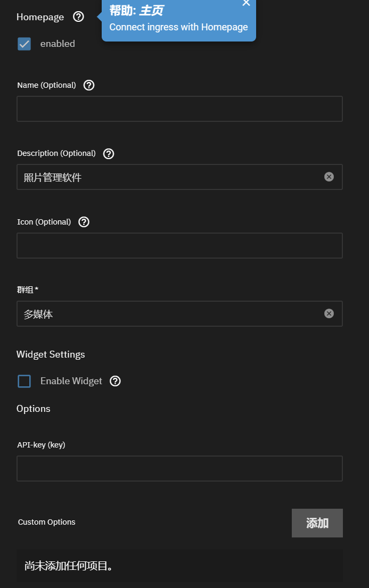
Task: Clear the Description text 照片管理软件
Action: (x=329, y=177)
